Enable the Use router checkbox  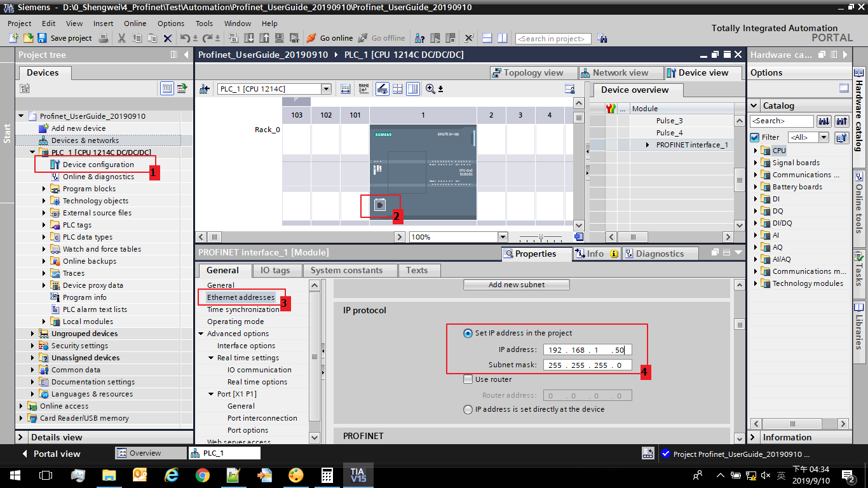tap(468, 380)
